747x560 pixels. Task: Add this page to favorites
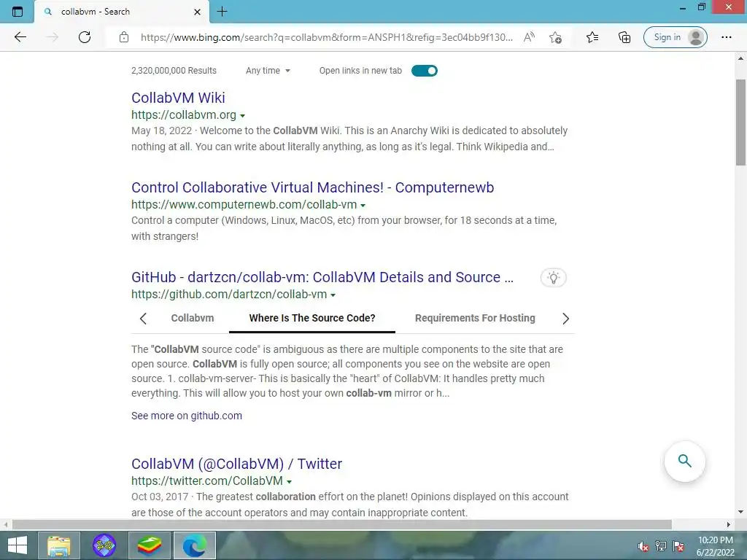(555, 37)
